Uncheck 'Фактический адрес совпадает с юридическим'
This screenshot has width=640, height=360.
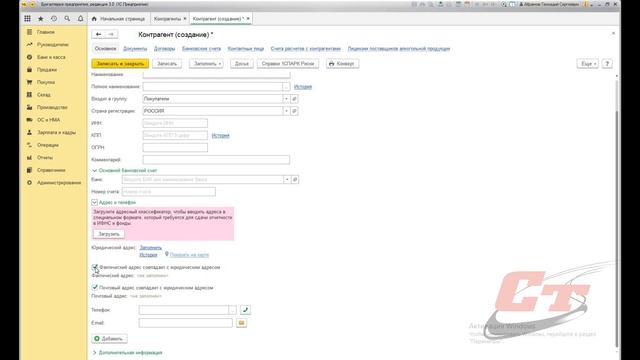coord(95,267)
